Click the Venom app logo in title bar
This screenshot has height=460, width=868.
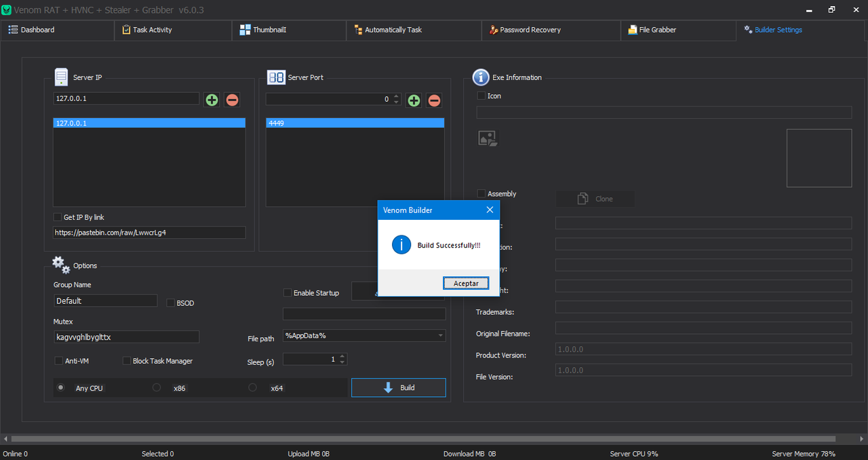[x=7, y=10]
